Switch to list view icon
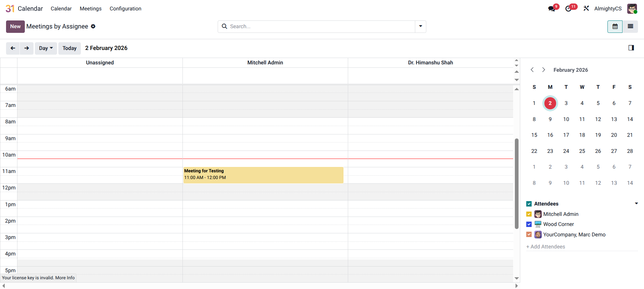644x289 pixels. pyautogui.click(x=630, y=26)
